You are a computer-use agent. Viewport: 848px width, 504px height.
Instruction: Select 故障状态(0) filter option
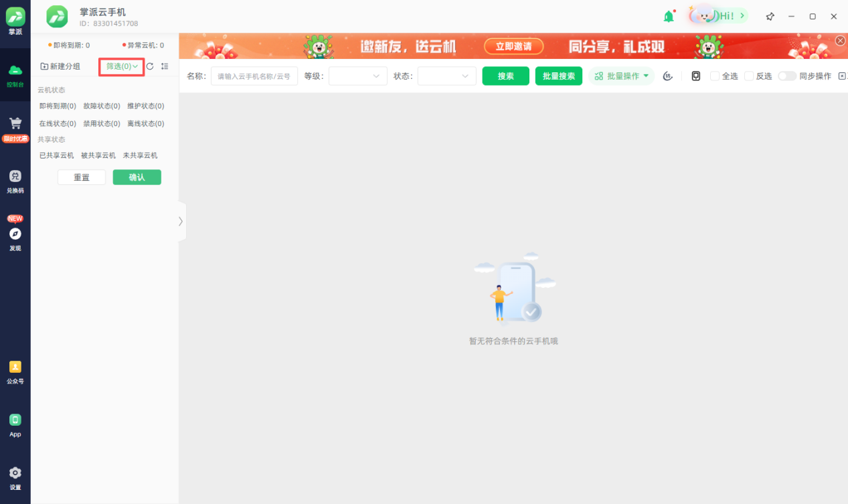pos(102,106)
